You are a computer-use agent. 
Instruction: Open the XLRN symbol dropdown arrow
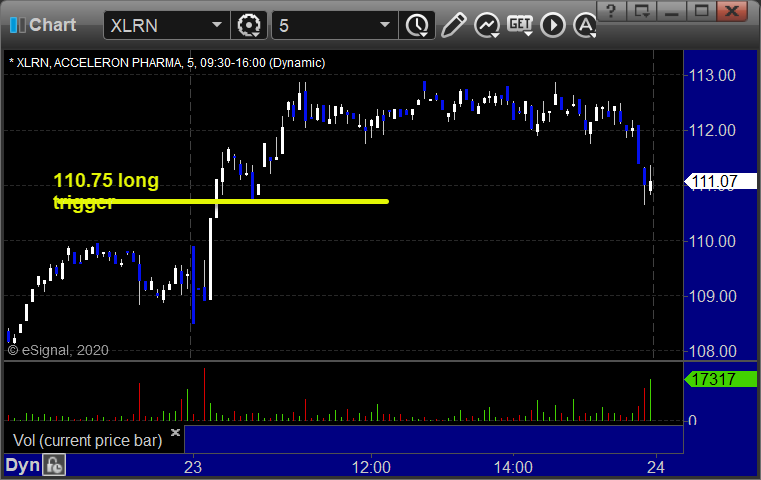pos(216,25)
